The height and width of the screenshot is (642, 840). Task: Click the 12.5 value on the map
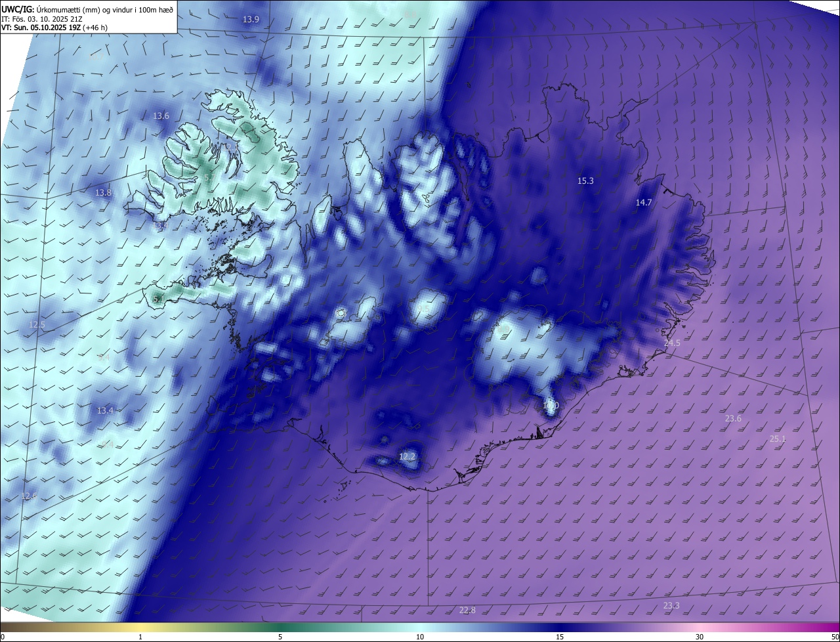tap(37, 325)
